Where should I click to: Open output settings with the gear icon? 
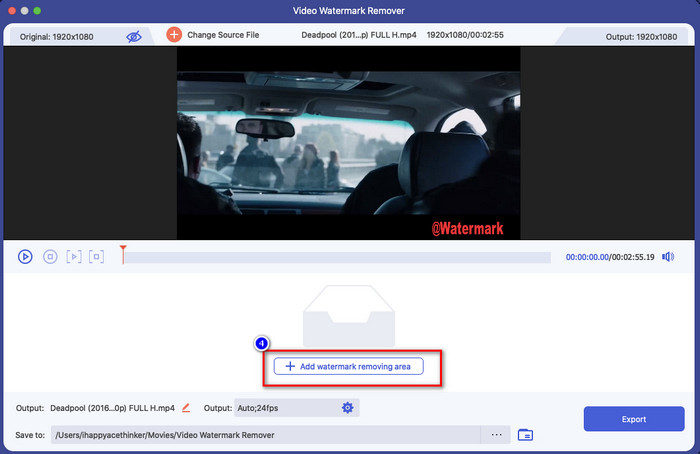tap(347, 407)
